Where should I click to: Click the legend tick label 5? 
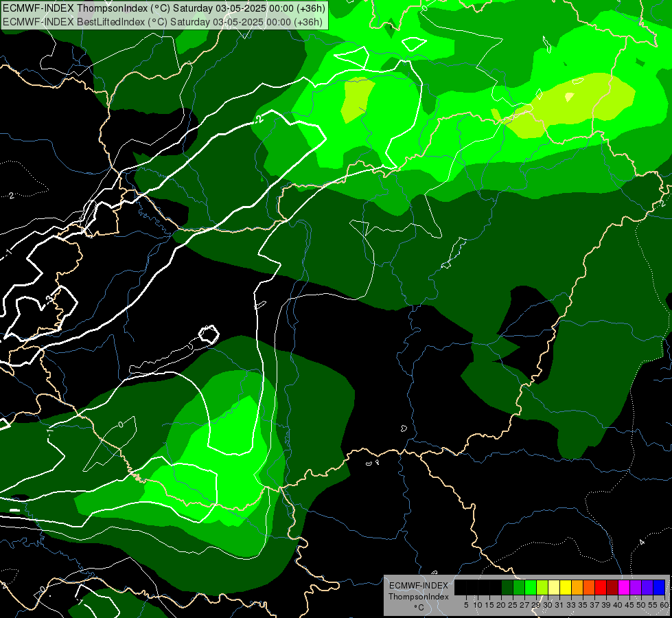click(466, 605)
